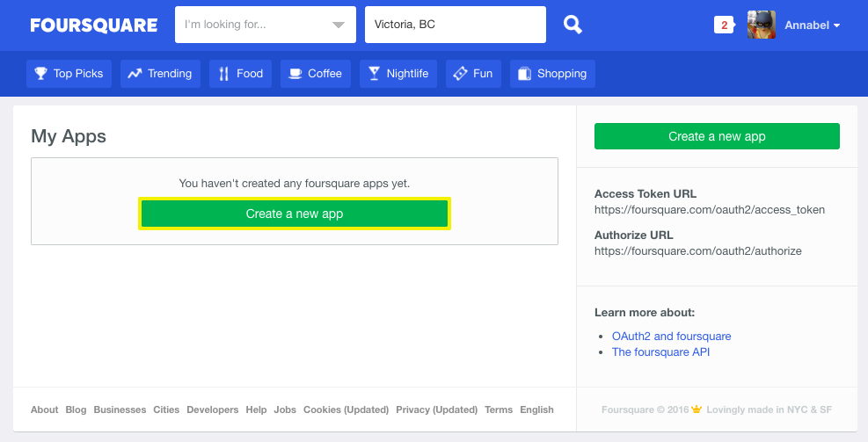Screen dimensions: 868x442
Task: Click the Cities footer link
Action: 166,409
